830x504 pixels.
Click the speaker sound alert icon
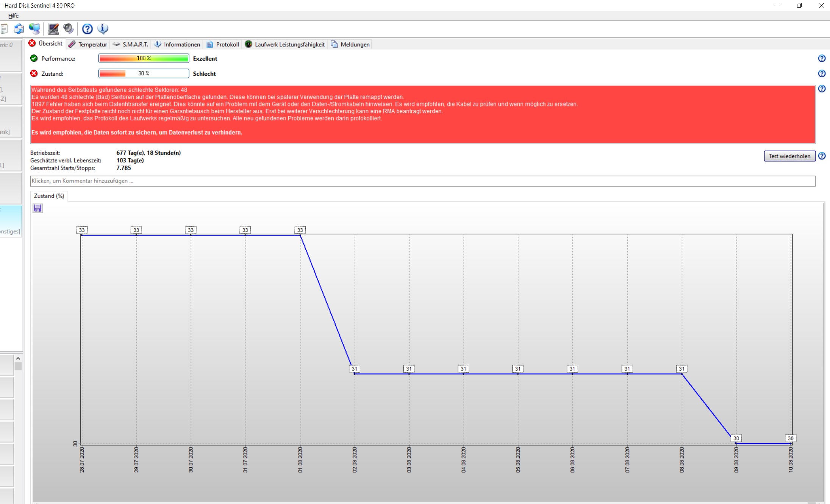click(x=69, y=29)
